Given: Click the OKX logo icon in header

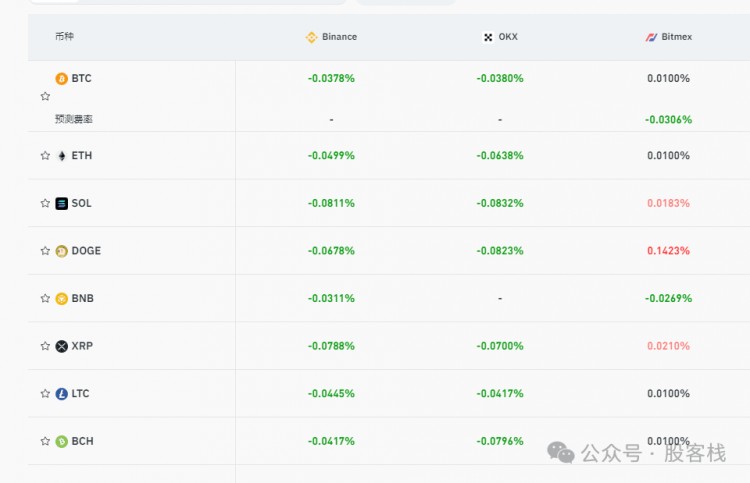Looking at the screenshot, I should (x=488, y=37).
